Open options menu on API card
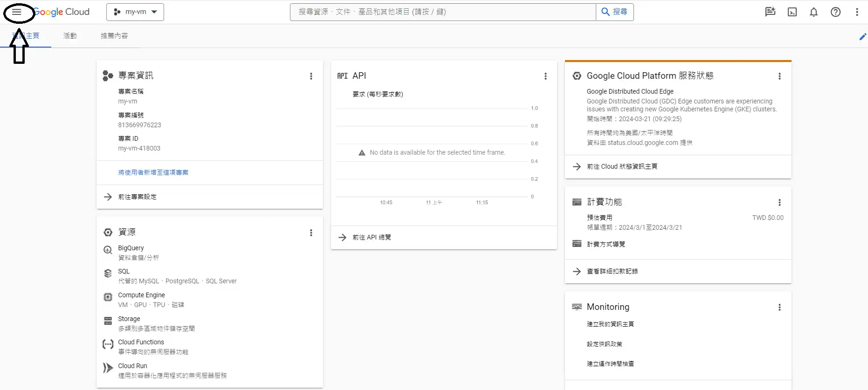 click(x=545, y=76)
